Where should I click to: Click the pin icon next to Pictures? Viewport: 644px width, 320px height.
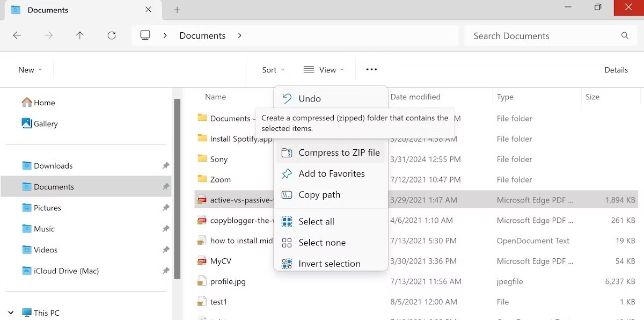coord(166,208)
